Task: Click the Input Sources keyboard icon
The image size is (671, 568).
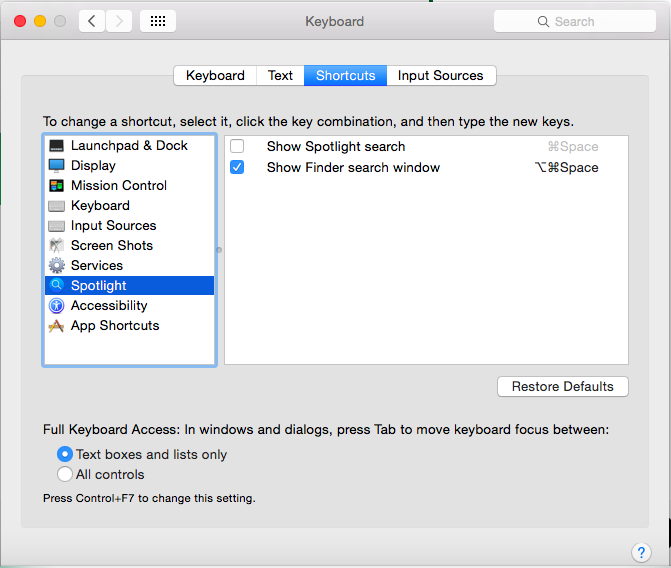Action: point(56,226)
